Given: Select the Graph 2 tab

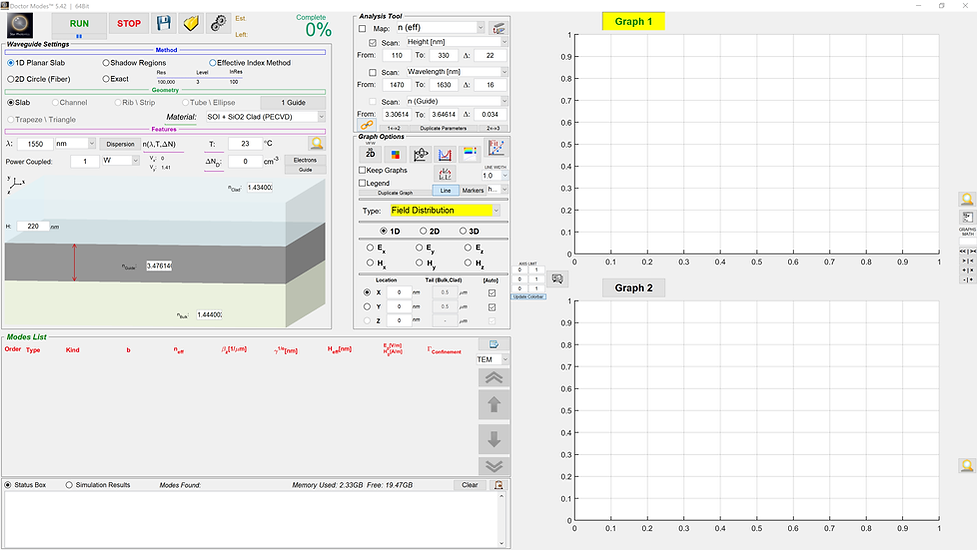Looking at the screenshot, I should (x=633, y=288).
